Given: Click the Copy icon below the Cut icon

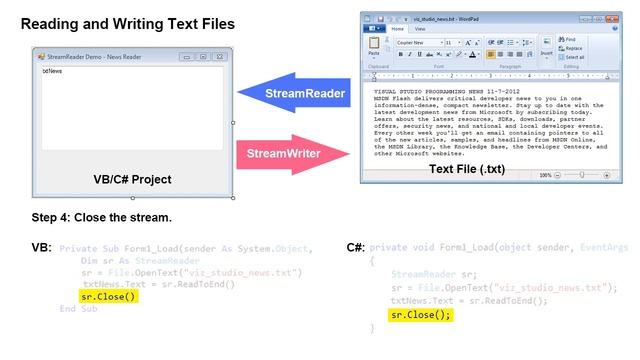Looking at the screenshot, I should tap(387, 49).
